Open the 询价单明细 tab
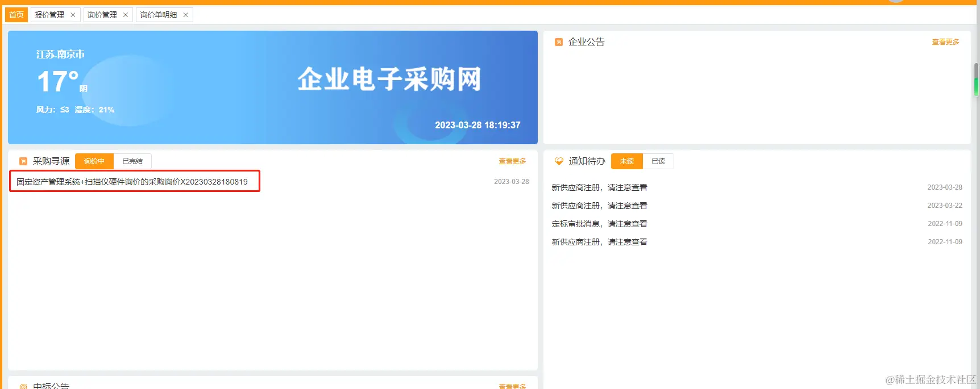 [x=159, y=15]
